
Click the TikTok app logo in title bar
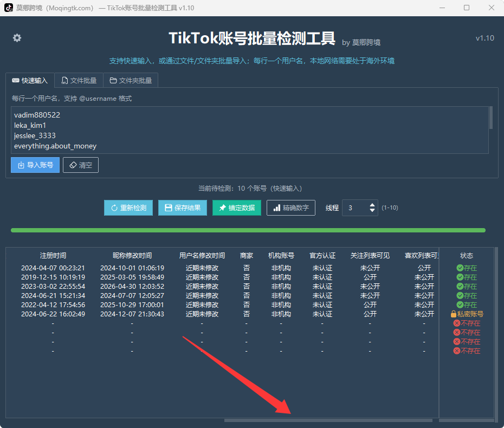coord(9,8)
